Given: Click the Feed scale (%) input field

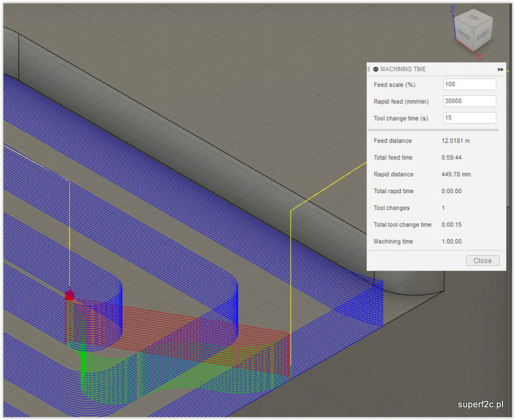Looking at the screenshot, I should click(469, 84).
